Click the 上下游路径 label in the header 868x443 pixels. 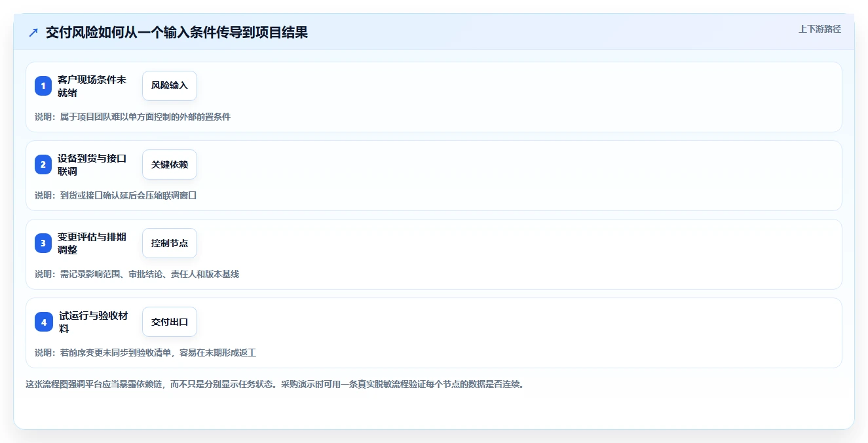820,29
